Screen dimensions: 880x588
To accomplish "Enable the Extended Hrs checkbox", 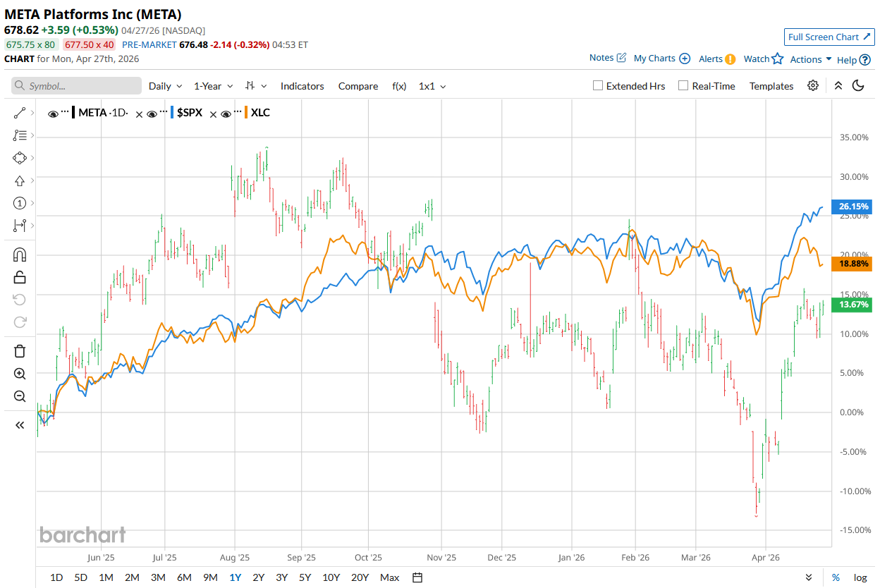I will coord(598,86).
